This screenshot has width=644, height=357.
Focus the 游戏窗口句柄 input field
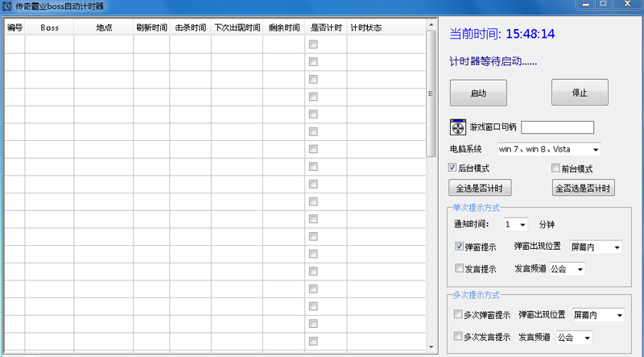pyautogui.click(x=557, y=127)
